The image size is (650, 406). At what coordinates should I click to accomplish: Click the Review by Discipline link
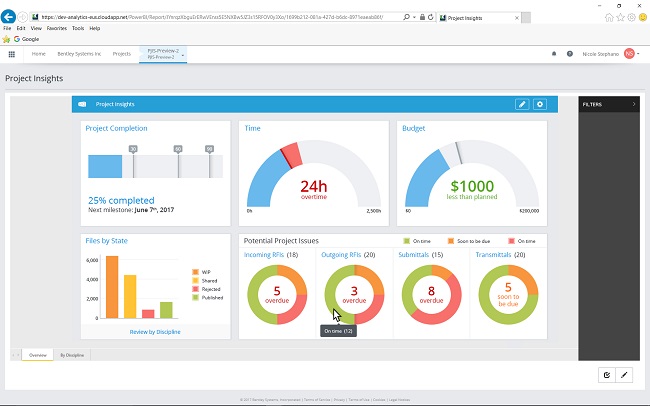pos(155,331)
